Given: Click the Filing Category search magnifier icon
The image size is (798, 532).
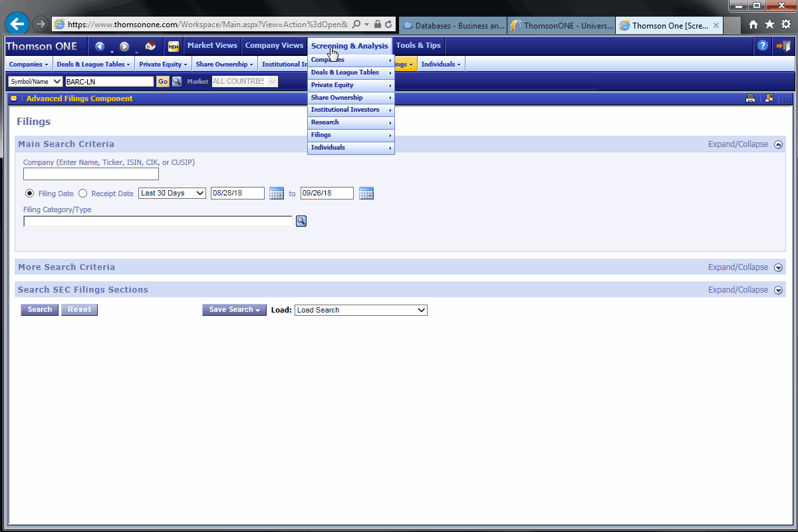Looking at the screenshot, I should click(x=301, y=221).
